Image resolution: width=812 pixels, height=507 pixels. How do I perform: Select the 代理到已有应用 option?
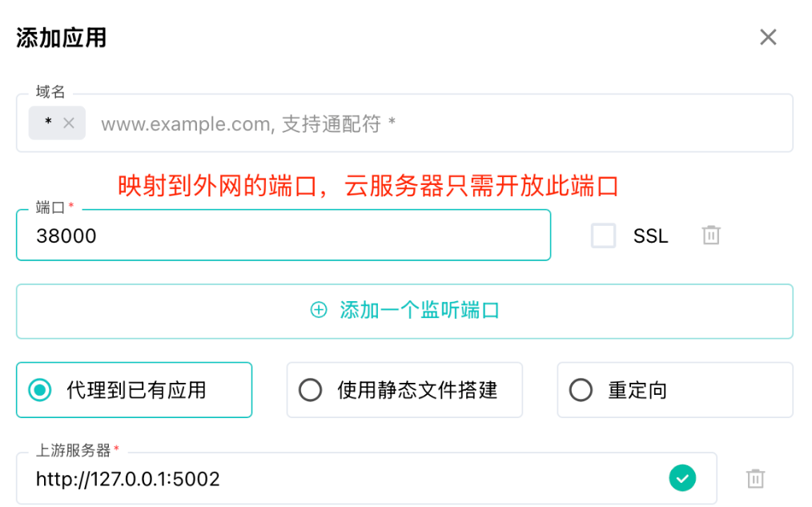38,390
